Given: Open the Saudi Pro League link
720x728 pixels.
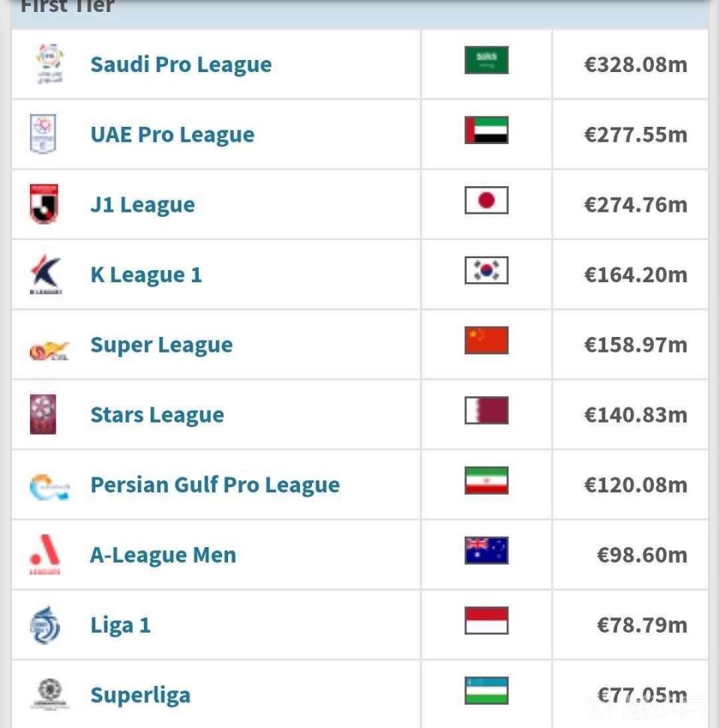Looking at the screenshot, I should (181, 65).
